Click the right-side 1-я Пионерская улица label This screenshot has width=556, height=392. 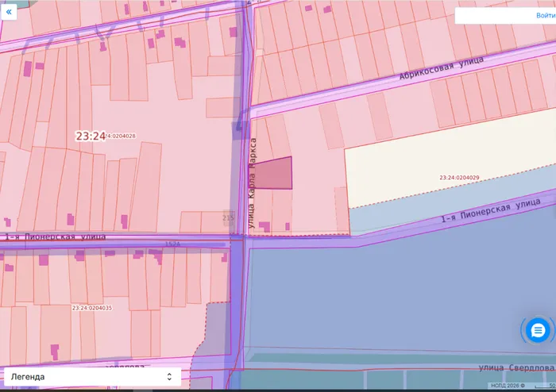pyautogui.click(x=491, y=210)
